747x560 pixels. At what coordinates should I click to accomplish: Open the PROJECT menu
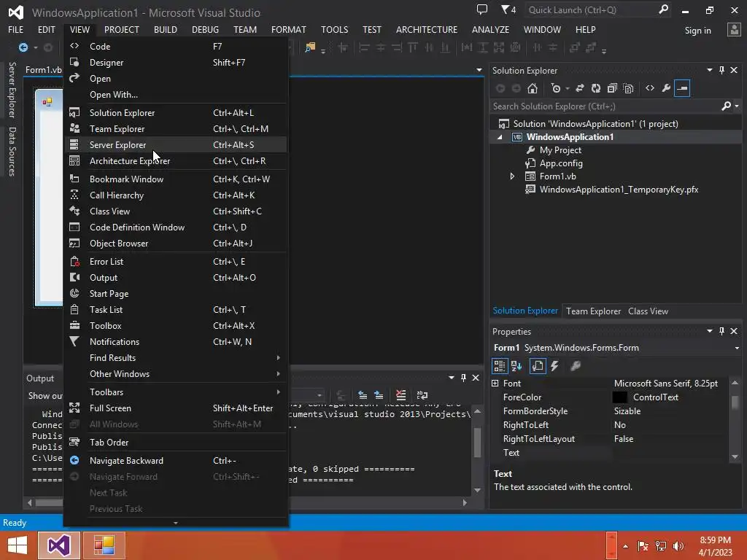point(122,29)
